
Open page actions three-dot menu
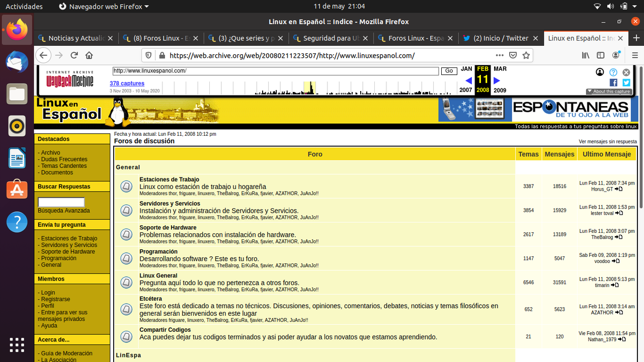click(500, 55)
